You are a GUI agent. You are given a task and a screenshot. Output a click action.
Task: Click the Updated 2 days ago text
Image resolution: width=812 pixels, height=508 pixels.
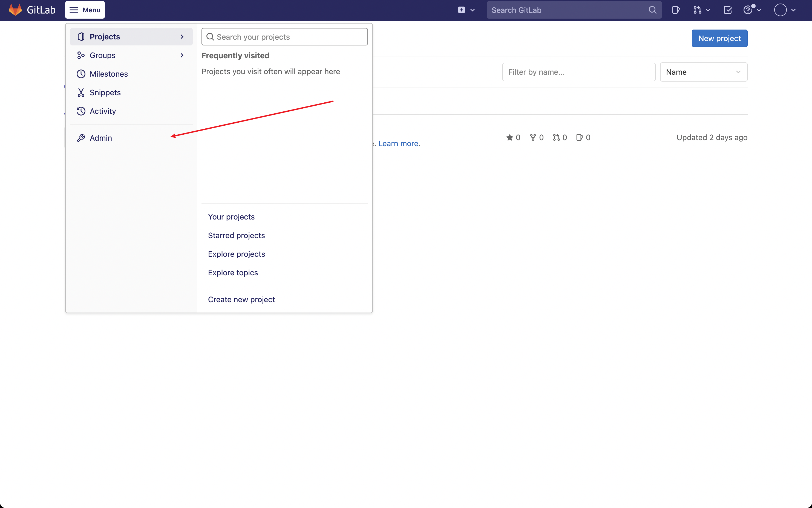coord(712,137)
